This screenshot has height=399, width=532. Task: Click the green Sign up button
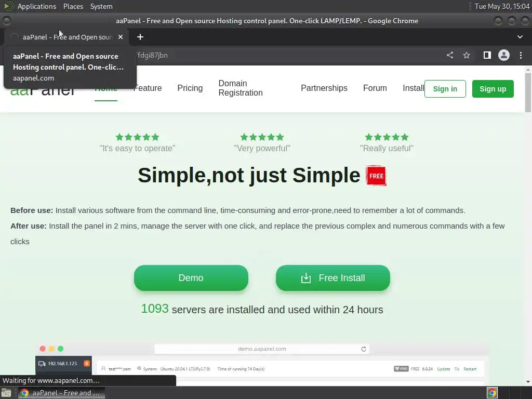(x=493, y=89)
